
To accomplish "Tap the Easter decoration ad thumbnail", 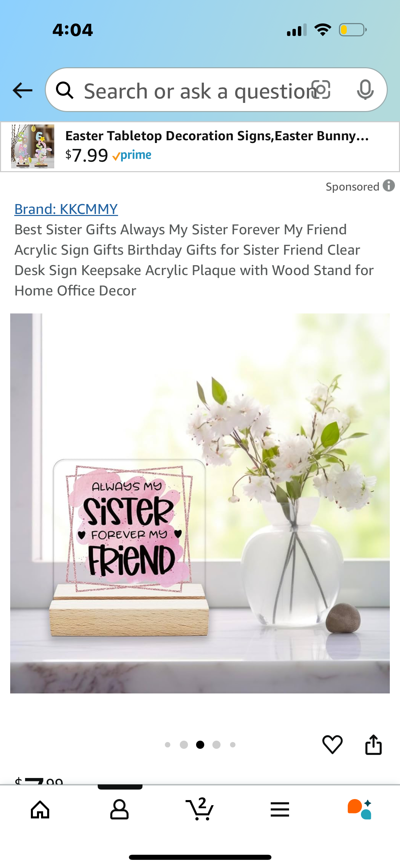I will tap(33, 146).
